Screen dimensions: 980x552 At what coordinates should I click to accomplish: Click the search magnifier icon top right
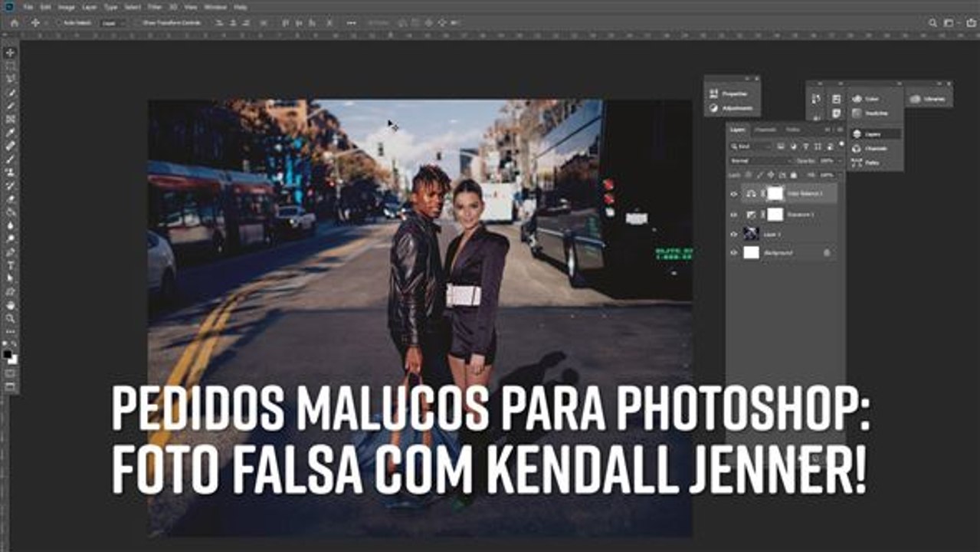(x=932, y=23)
